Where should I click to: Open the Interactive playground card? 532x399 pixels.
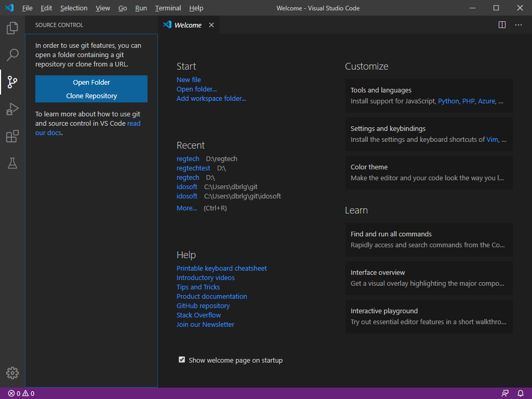[x=429, y=316]
